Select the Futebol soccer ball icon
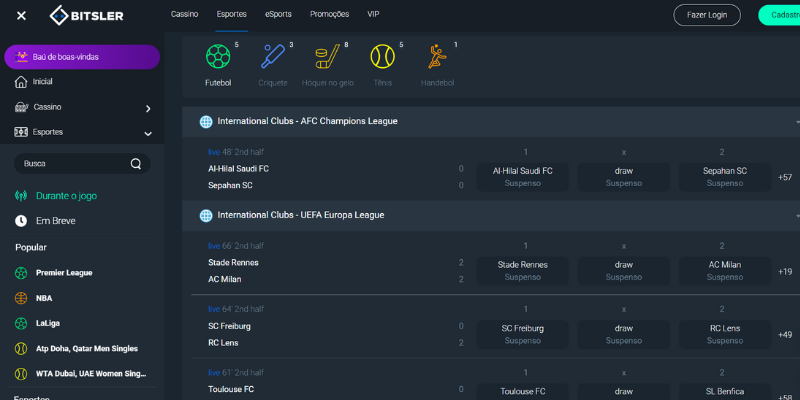 (217, 57)
